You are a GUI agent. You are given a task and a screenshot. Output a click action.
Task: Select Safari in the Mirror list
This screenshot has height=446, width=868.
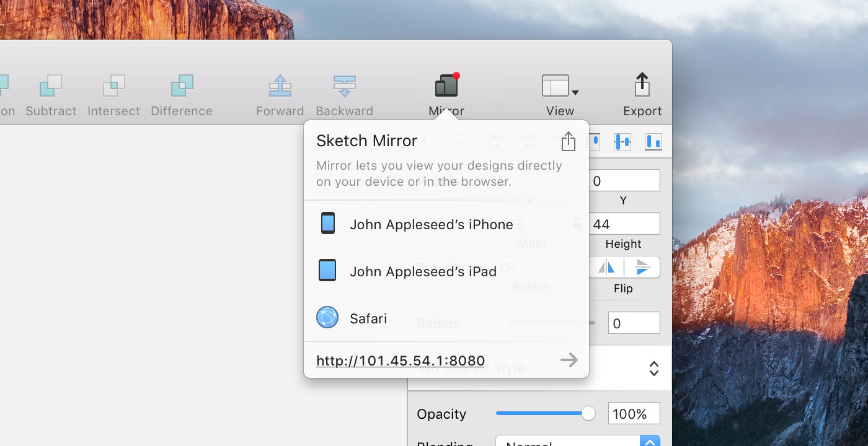[368, 318]
